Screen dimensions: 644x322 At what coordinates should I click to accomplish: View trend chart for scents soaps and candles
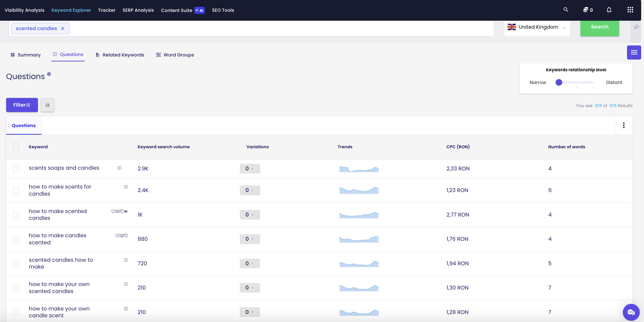tap(359, 169)
